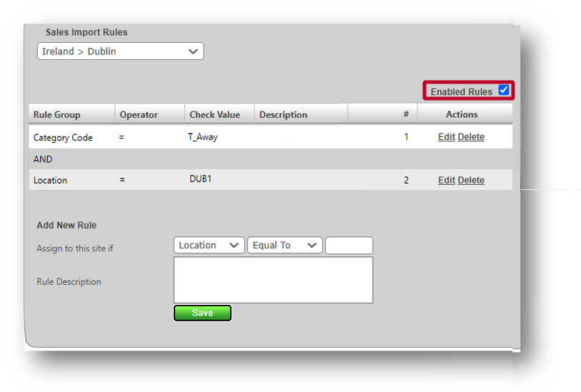Image resolution: width=581 pixels, height=392 pixels.
Task: Click the Rule Description label
Action: point(69,282)
